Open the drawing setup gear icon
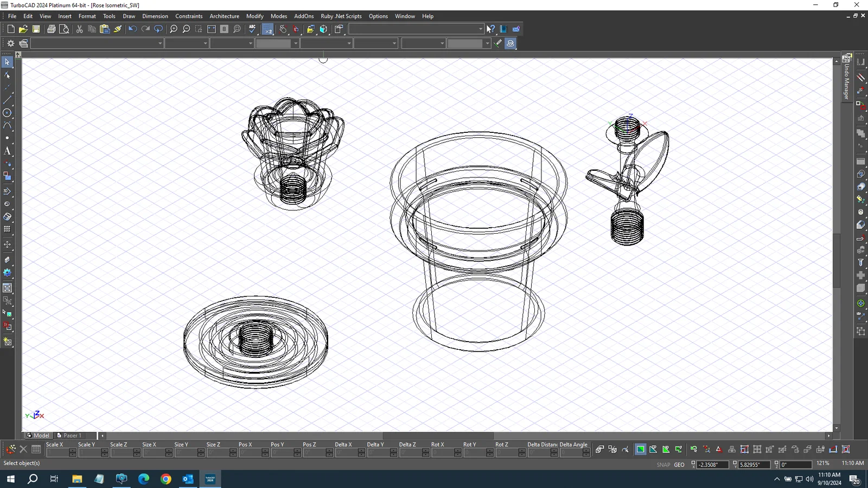The width and height of the screenshot is (868, 488). [10, 43]
